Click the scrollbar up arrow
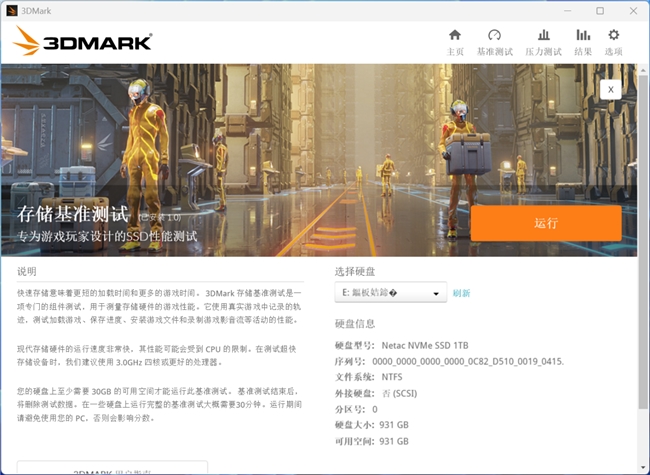This screenshot has width=650, height=475. click(643, 70)
